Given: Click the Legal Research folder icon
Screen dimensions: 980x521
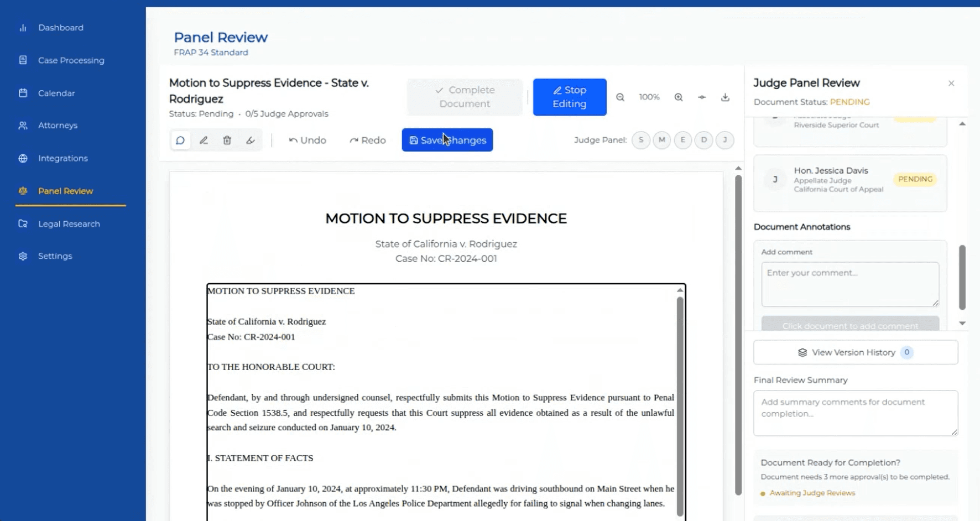Looking at the screenshot, I should [x=23, y=224].
